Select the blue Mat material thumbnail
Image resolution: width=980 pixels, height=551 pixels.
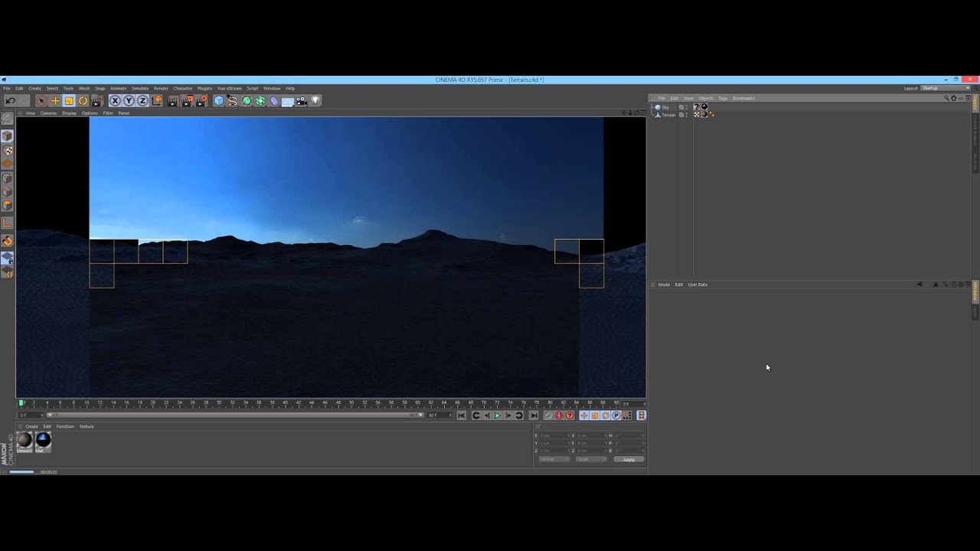[43, 440]
